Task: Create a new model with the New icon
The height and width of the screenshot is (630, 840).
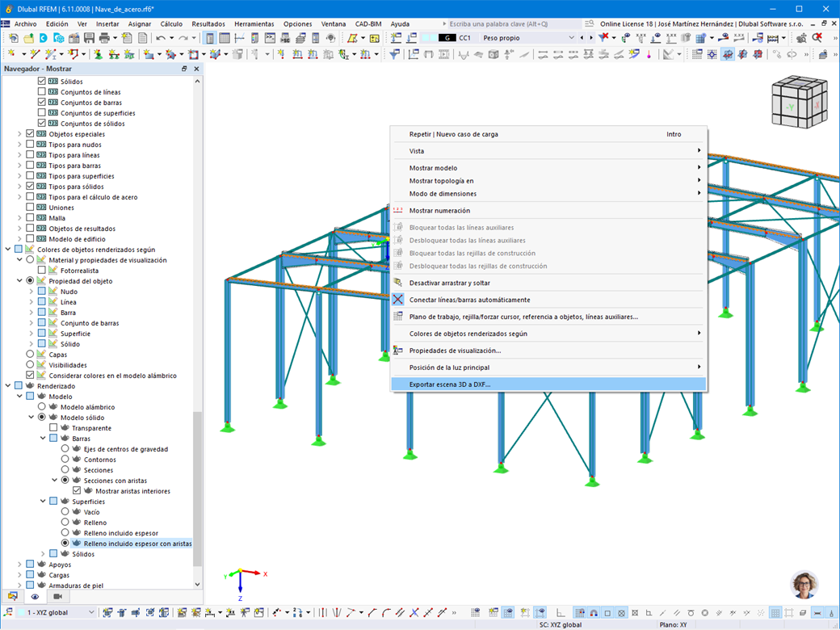Action: (12, 39)
